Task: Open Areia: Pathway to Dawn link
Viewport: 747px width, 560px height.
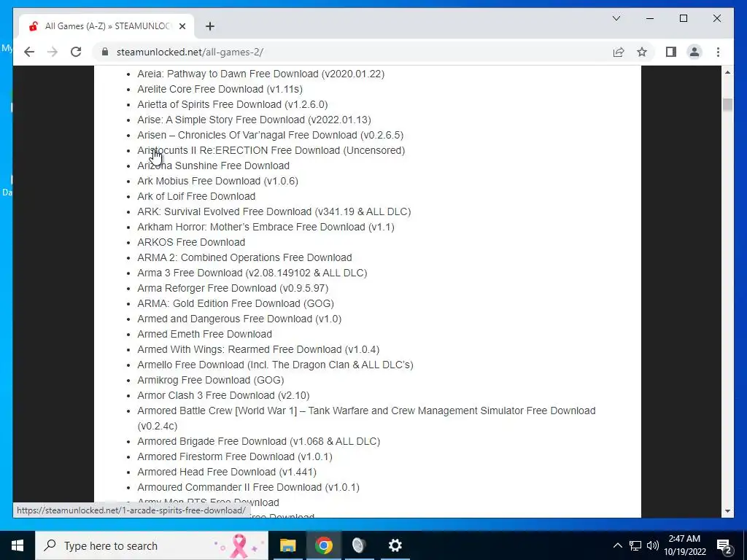Action: tap(260, 74)
